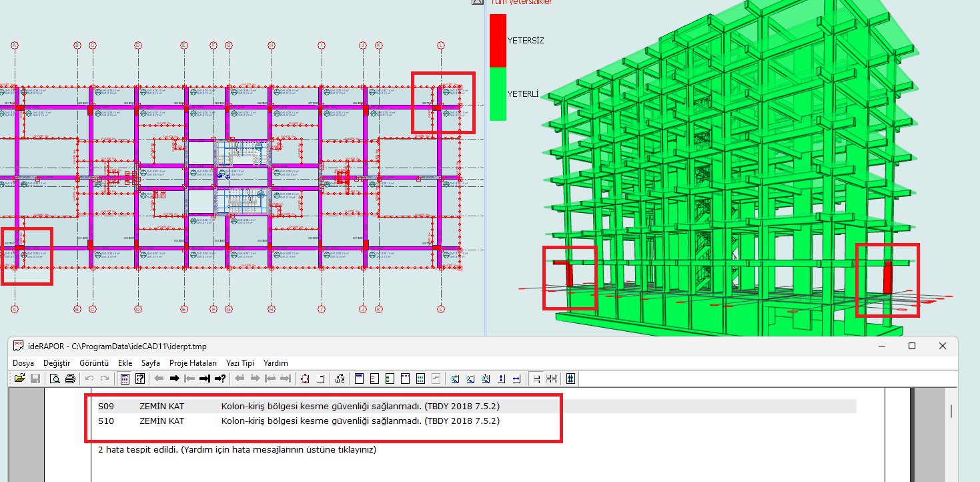This screenshot has height=482, width=980.
Task: Click the first blue zoom magnifier icon
Action: 454,379
